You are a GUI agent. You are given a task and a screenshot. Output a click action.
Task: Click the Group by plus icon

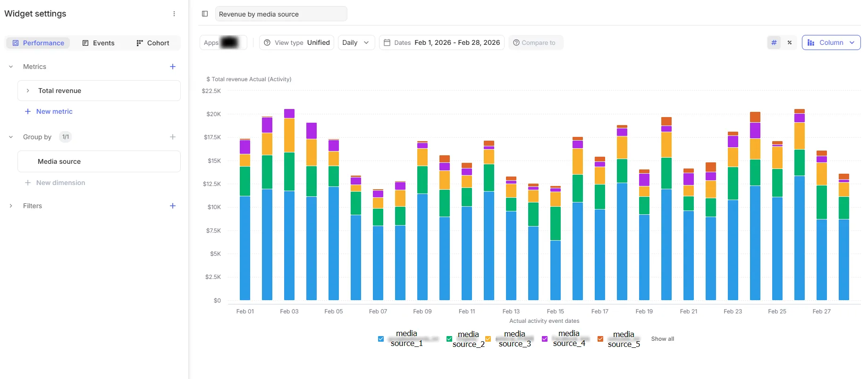(173, 137)
